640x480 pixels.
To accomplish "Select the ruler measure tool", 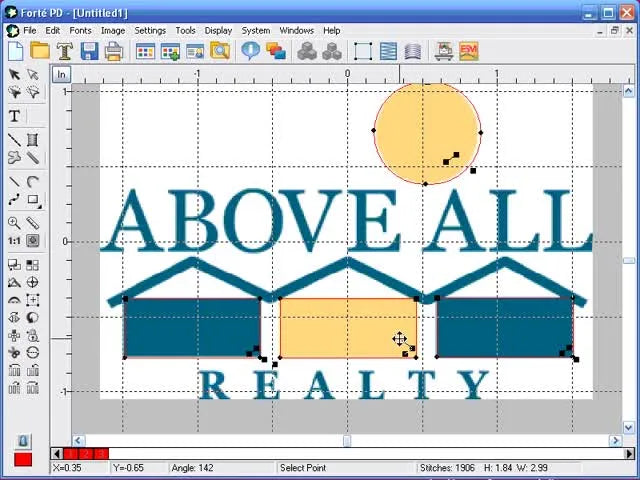I will pos(33,223).
